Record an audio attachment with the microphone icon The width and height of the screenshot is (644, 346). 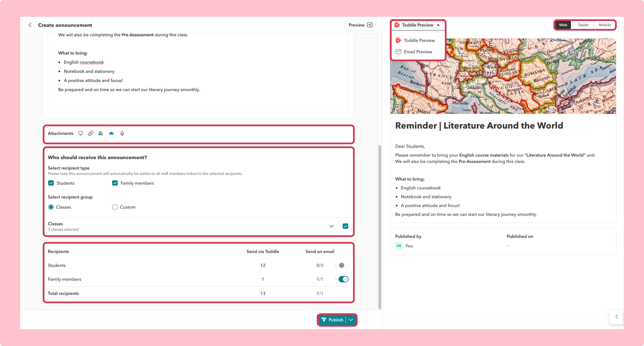click(x=122, y=133)
